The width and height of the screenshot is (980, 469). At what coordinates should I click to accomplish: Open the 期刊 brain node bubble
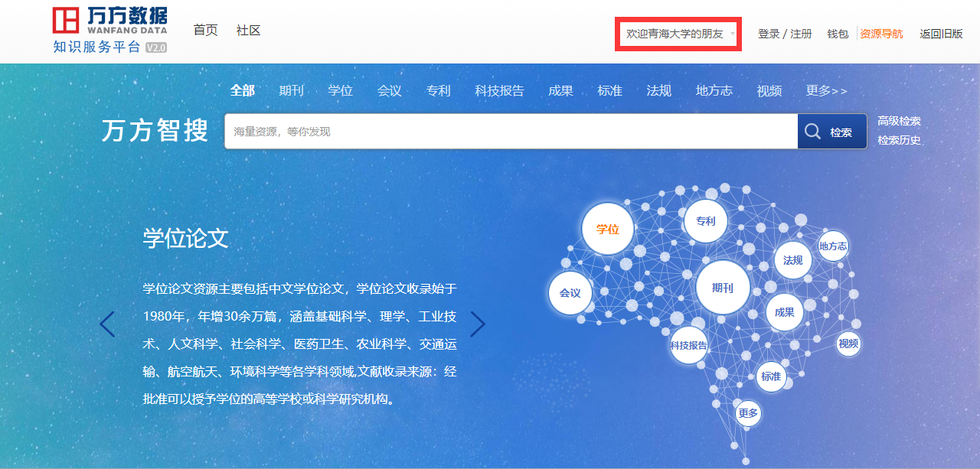722,288
